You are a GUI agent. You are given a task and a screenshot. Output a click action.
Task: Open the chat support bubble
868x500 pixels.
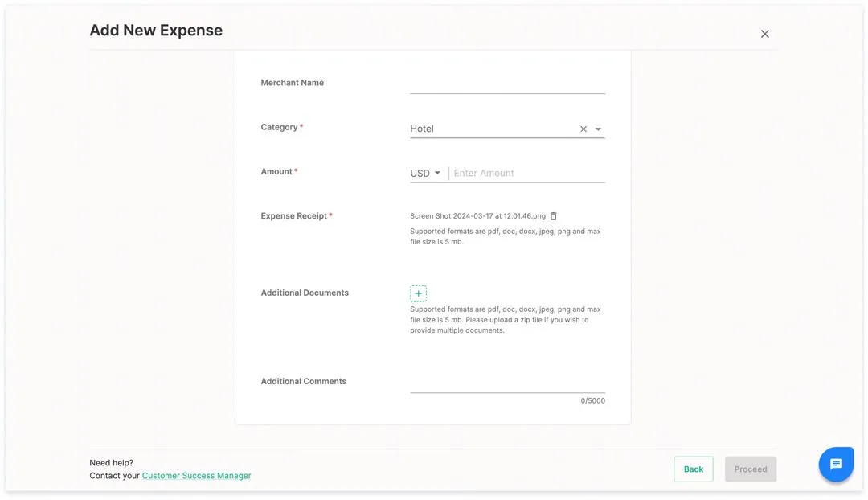pyautogui.click(x=836, y=464)
